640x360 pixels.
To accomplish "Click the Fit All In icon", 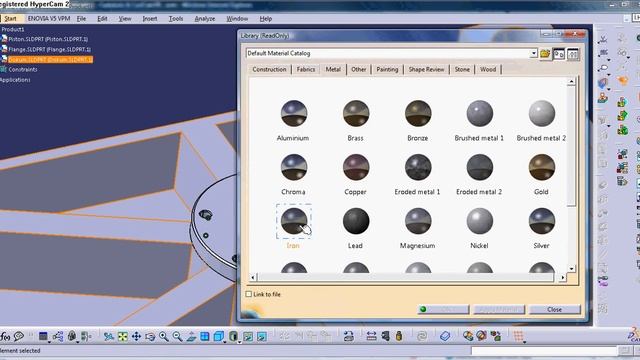I will [x=122, y=336].
